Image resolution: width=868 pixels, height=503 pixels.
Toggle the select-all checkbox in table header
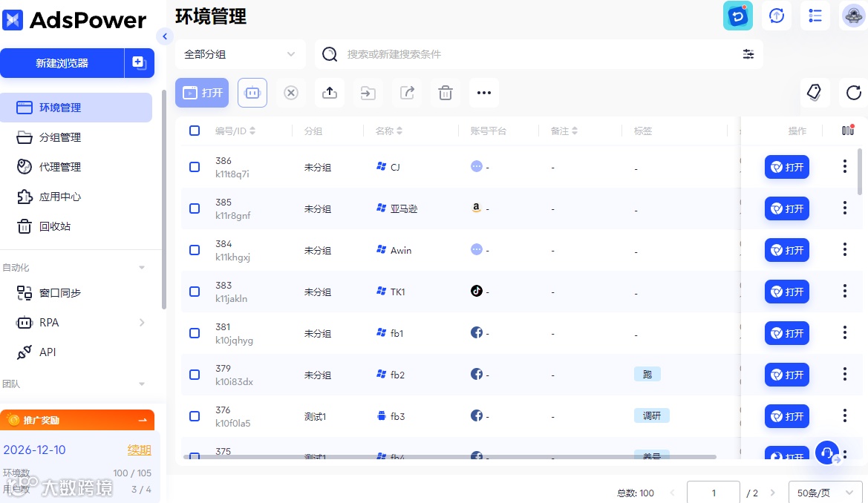click(x=195, y=131)
